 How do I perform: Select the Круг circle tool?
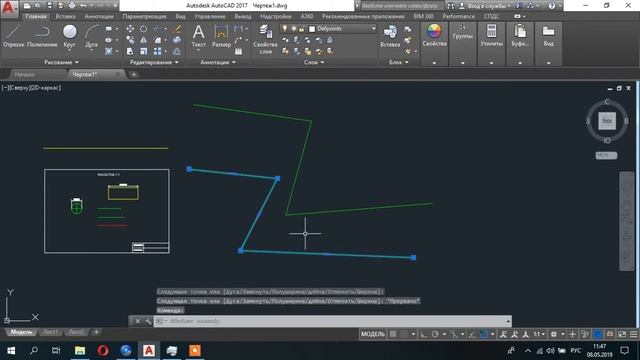click(x=69, y=36)
